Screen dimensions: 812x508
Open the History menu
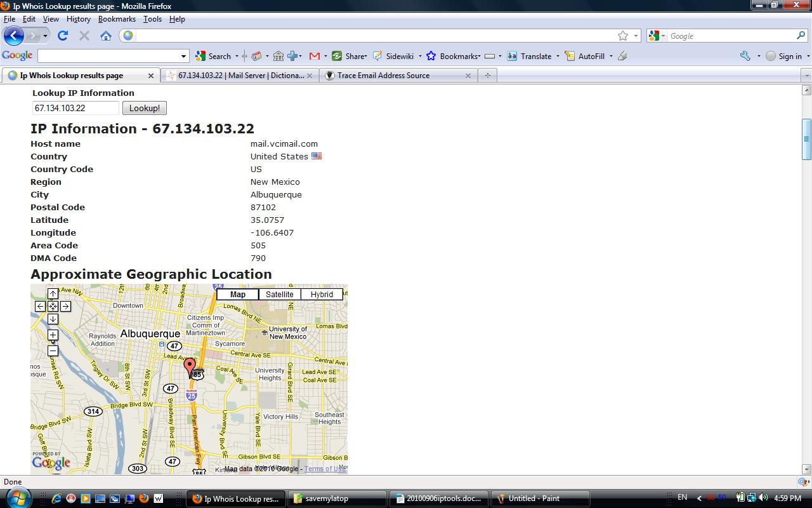(x=79, y=19)
